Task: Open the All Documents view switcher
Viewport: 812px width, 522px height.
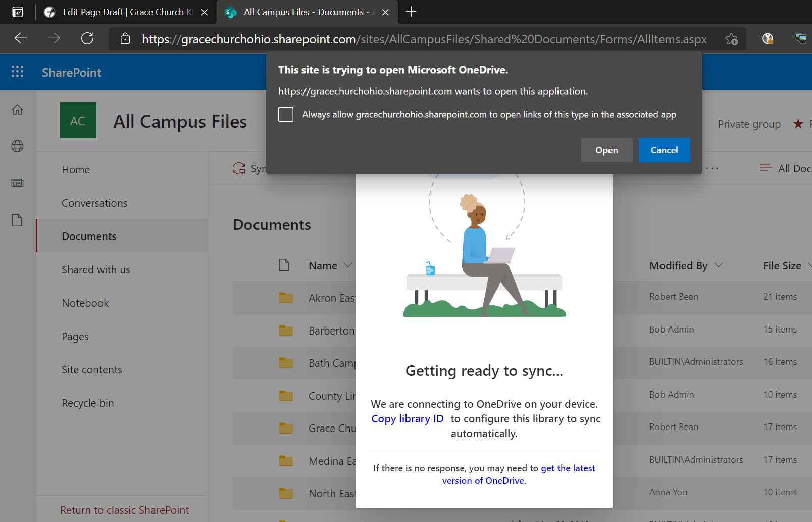Action: pos(785,168)
